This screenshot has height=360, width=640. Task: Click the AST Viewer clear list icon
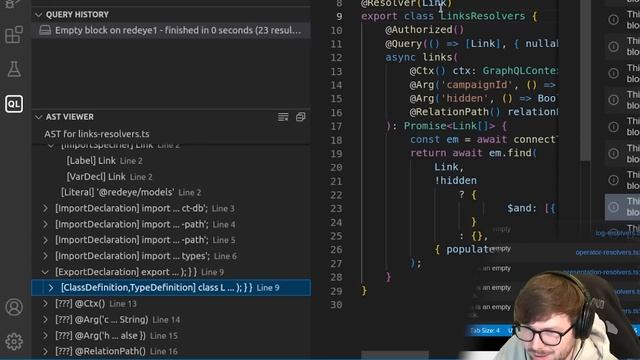283,117
